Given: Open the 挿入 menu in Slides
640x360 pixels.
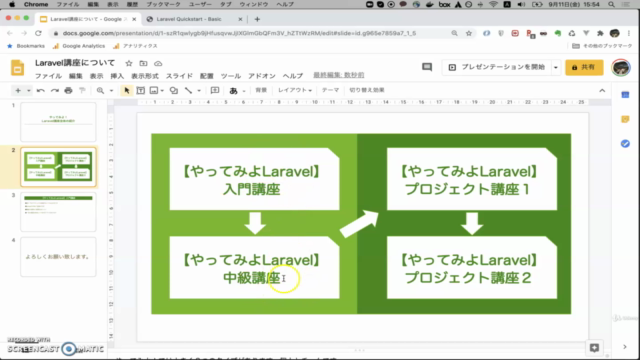Looking at the screenshot, I should [x=117, y=76].
